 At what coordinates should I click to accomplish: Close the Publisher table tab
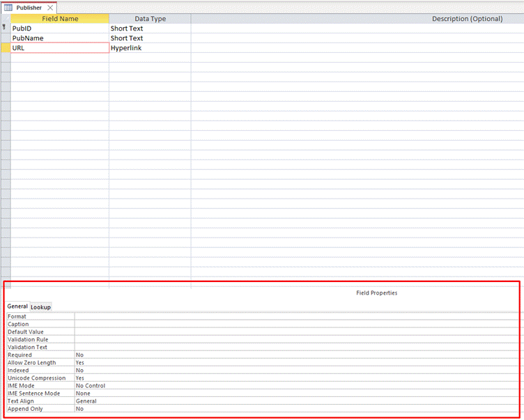tap(50, 7)
